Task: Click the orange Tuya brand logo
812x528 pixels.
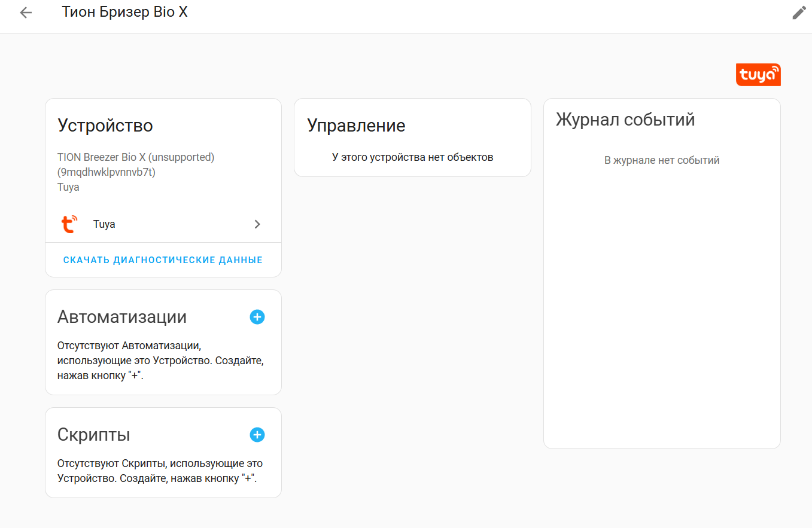Action: tap(758, 75)
